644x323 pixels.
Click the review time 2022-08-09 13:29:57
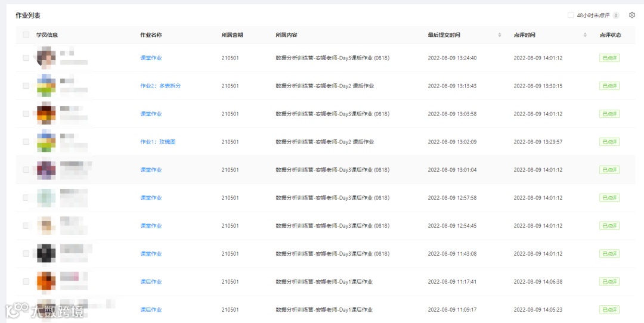tap(538, 142)
